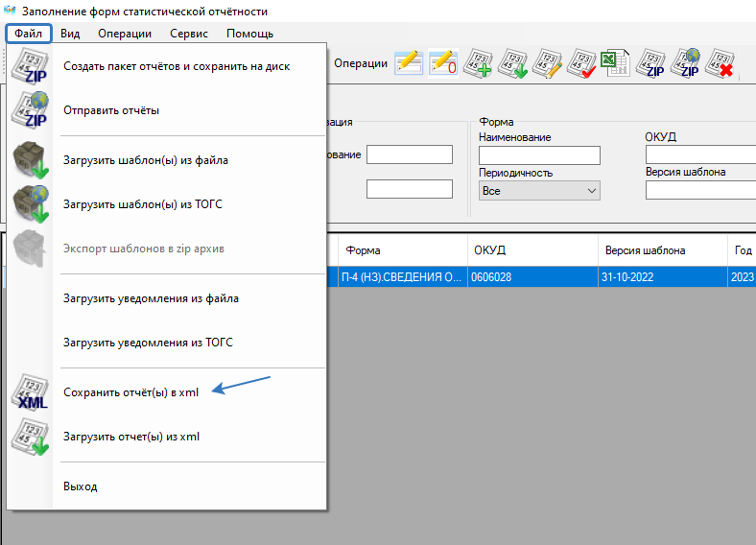
Task: Click the Версия шаблона column header
Action: [x=663, y=250]
